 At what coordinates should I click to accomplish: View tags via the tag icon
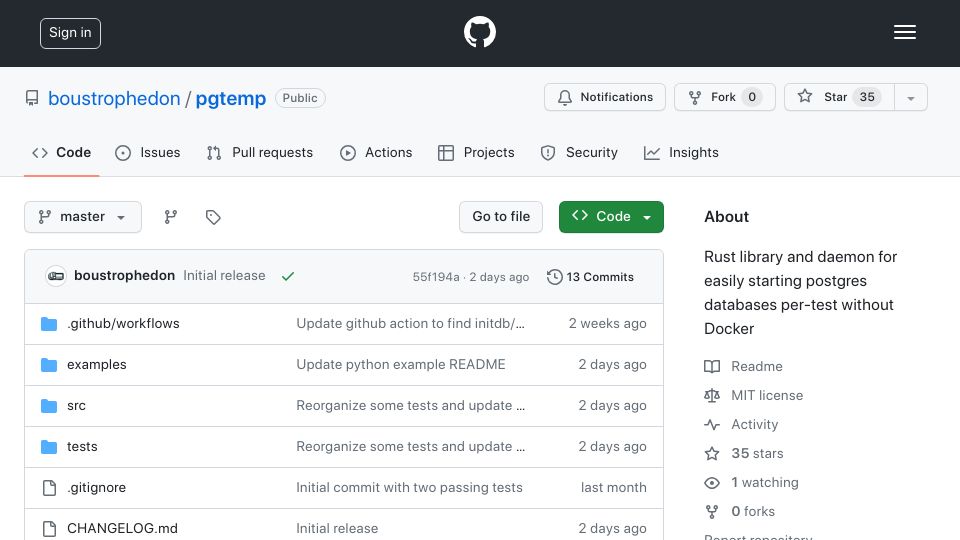[213, 217]
